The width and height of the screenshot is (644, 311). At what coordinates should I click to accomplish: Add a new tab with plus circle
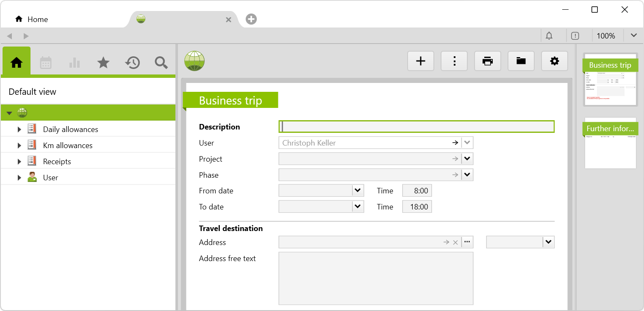click(x=251, y=19)
